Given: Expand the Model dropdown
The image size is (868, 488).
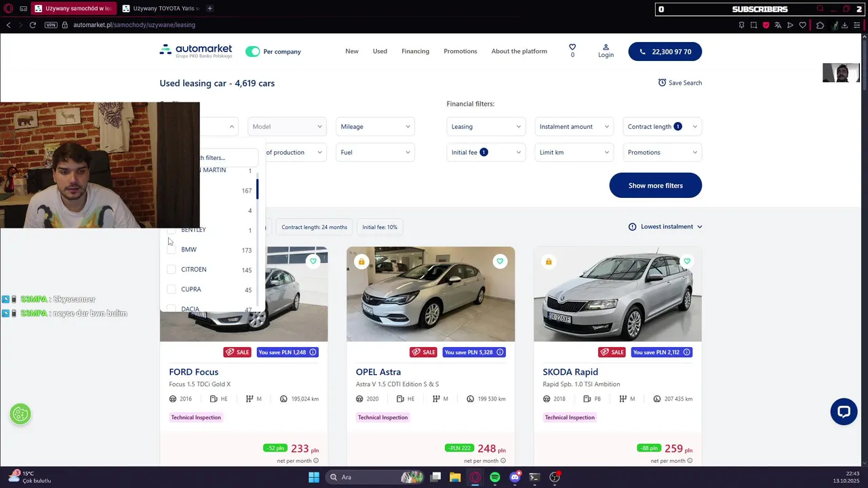Looking at the screenshot, I should click(287, 127).
